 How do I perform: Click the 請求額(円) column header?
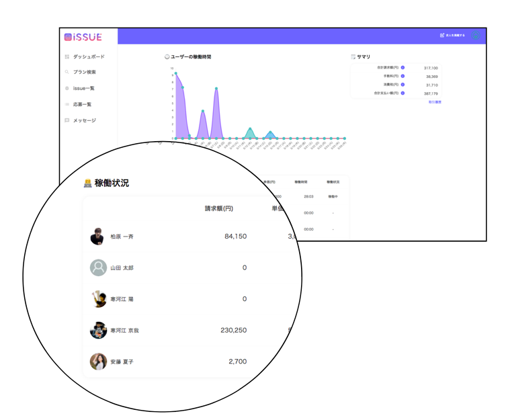coord(219,208)
